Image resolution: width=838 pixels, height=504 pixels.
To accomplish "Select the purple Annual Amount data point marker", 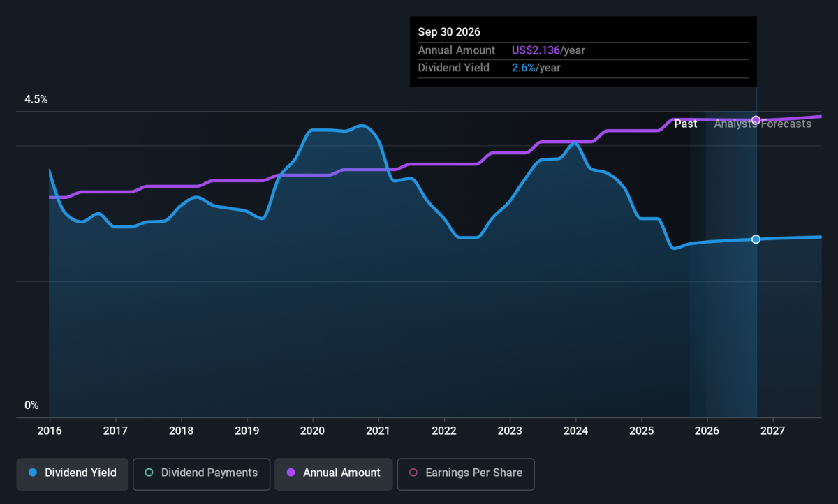I will point(756,120).
